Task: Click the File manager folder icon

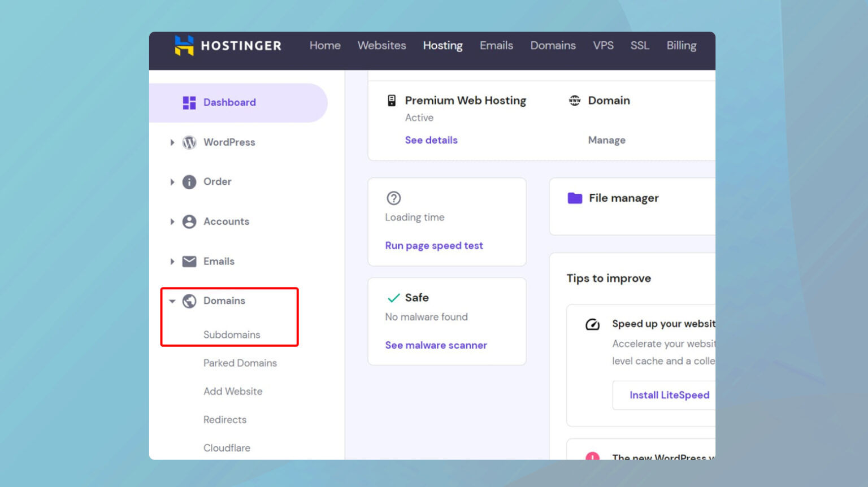Action: coord(575,198)
